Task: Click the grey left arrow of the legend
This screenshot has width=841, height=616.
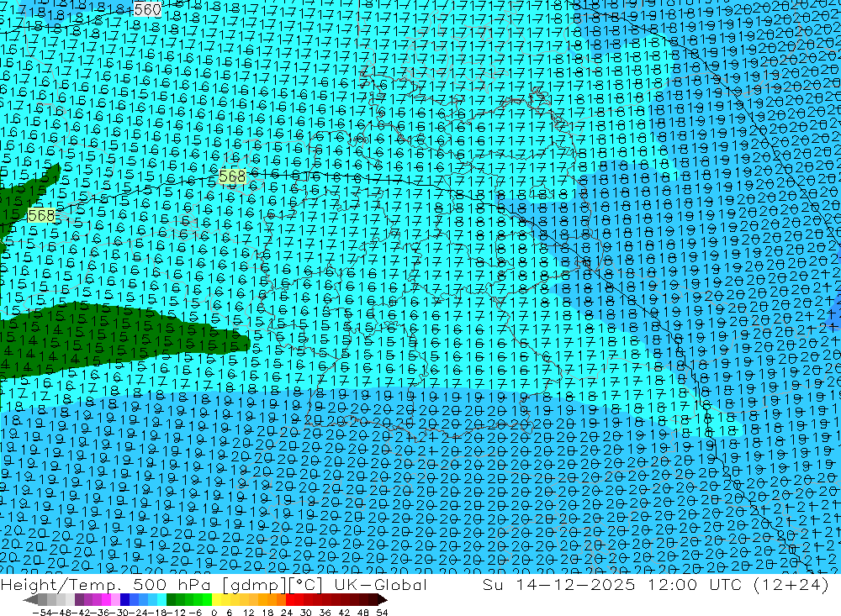Action: tap(30, 600)
